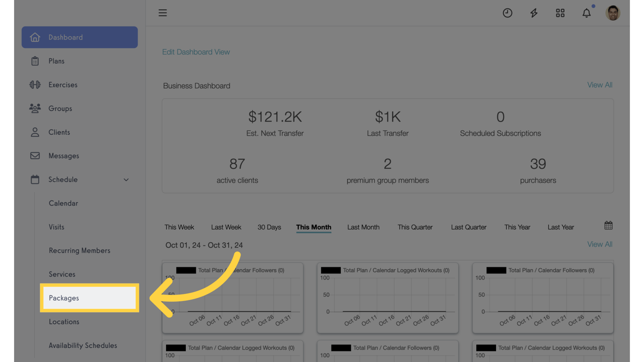Go to Locations
The image size is (644, 362).
(x=64, y=321)
